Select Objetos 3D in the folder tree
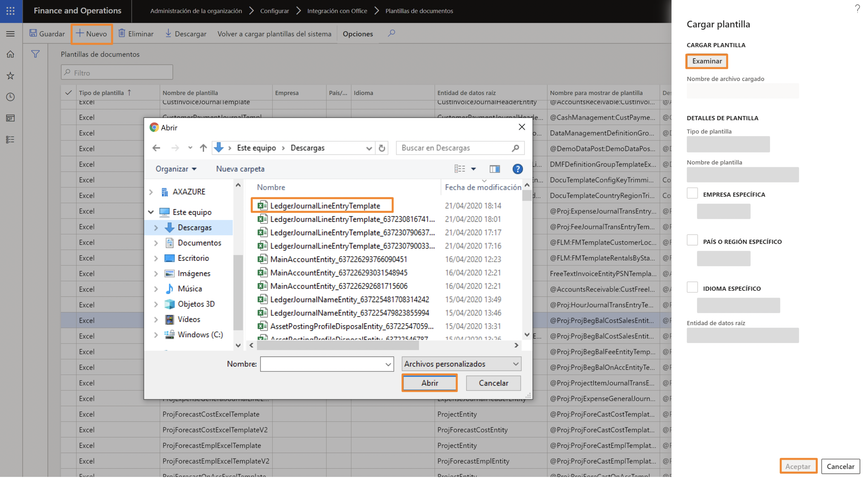Screen dimensions: 868x478 click(196, 304)
